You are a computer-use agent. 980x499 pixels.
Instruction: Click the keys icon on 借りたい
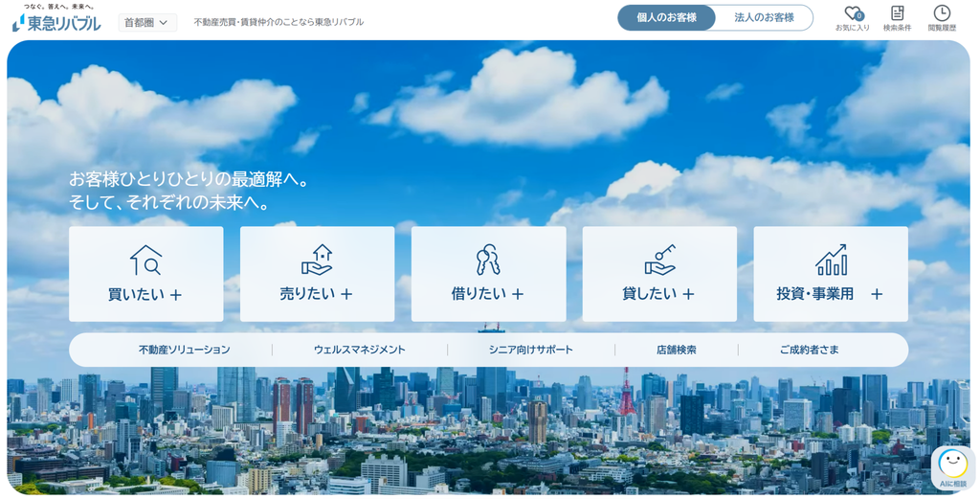click(x=488, y=261)
